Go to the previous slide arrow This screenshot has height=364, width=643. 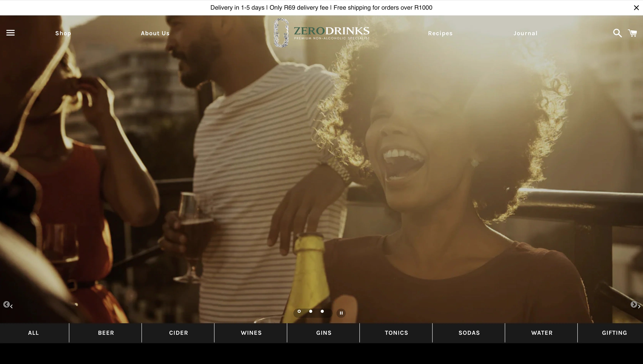[7, 305]
